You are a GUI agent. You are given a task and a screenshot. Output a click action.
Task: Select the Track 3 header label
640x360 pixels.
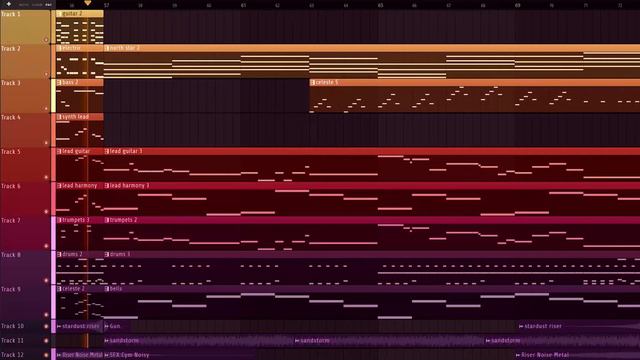click(x=11, y=83)
